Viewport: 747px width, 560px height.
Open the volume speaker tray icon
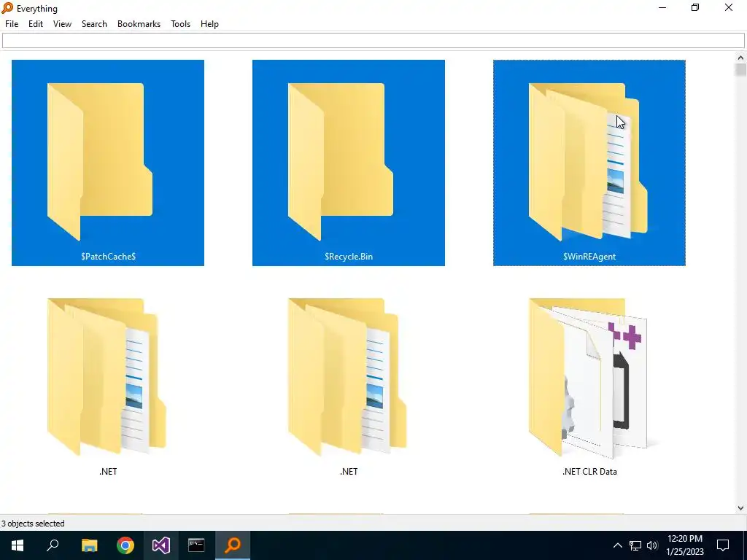coord(652,545)
